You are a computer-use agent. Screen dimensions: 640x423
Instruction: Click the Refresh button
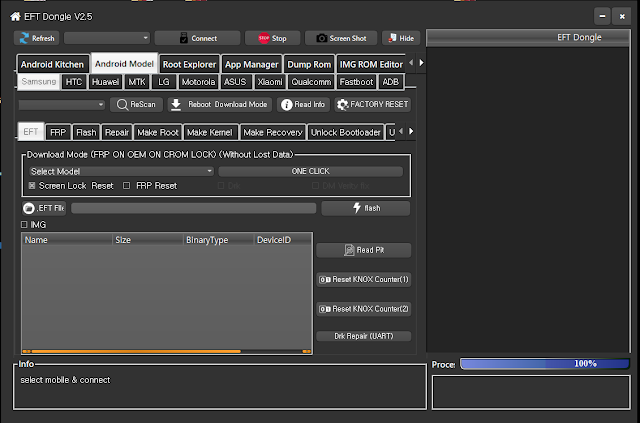(x=37, y=38)
